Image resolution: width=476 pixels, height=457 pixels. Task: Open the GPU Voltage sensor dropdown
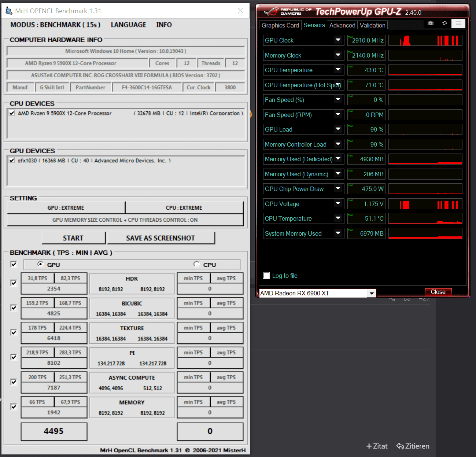tap(338, 203)
